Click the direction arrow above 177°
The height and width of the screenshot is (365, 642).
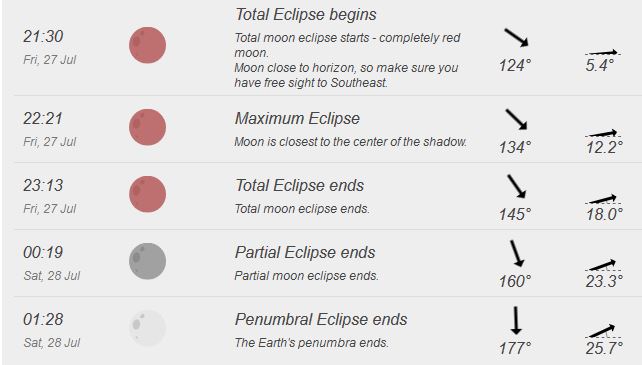click(x=516, y=320)
